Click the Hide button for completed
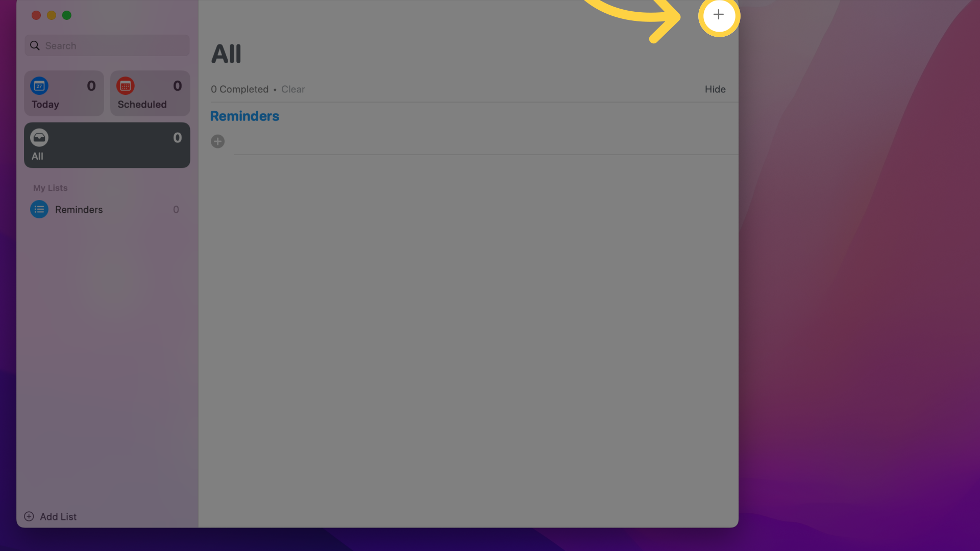980x551 pixels. (x=715, y=88)
